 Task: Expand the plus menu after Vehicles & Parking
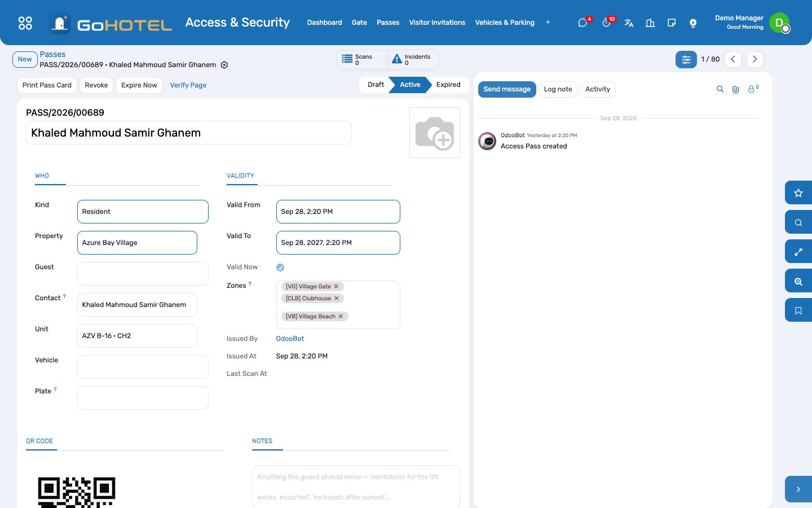(548, 23)
